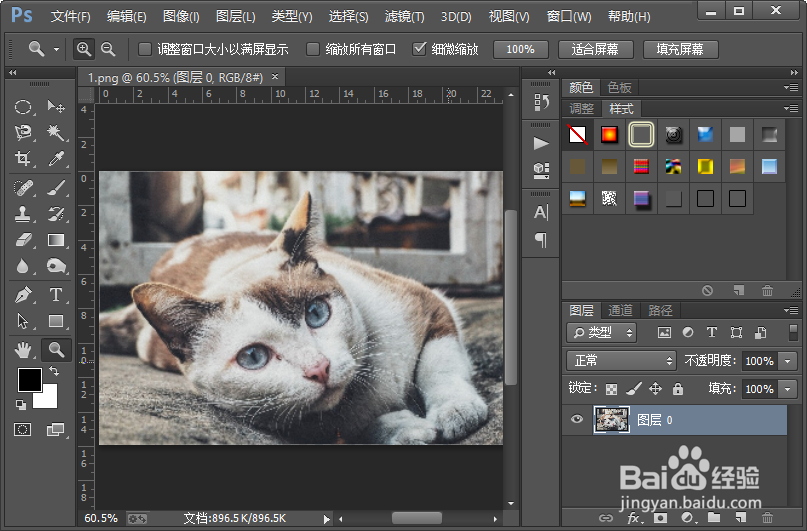Swap foreground and background colors
Viewport: 807px width, 531px height.
(54, 370)
